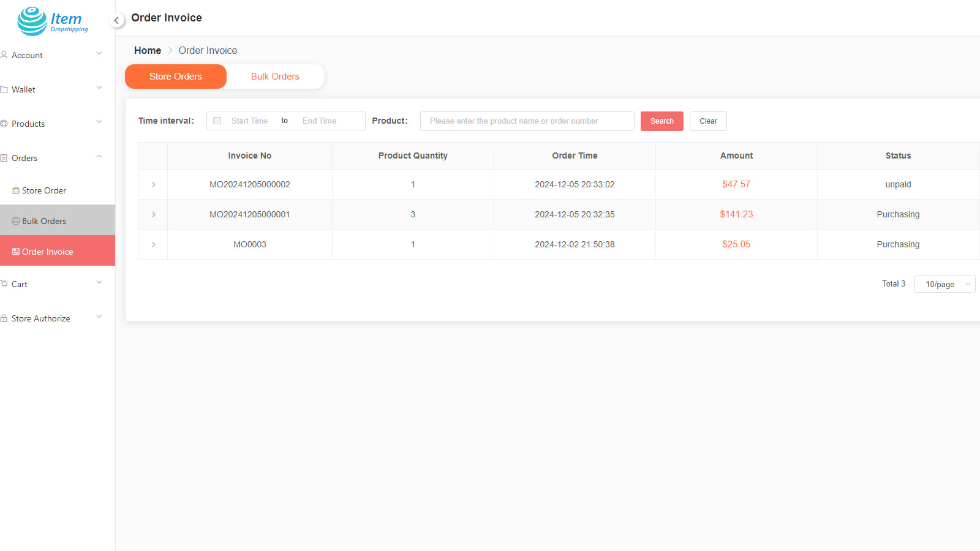Viewport: 980px width, 551px height.
Task: Click the Account user icon
Action: point(4,55)
